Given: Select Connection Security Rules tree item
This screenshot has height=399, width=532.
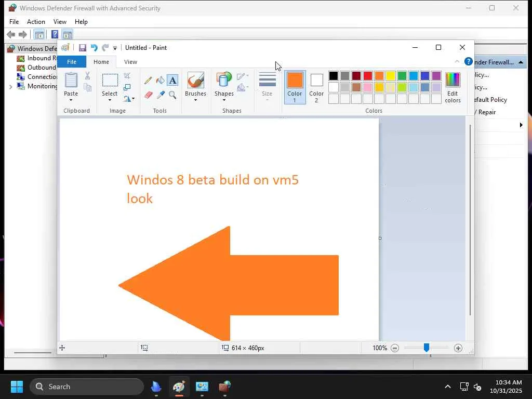Looking at the screenshot, I should point(37,77).
